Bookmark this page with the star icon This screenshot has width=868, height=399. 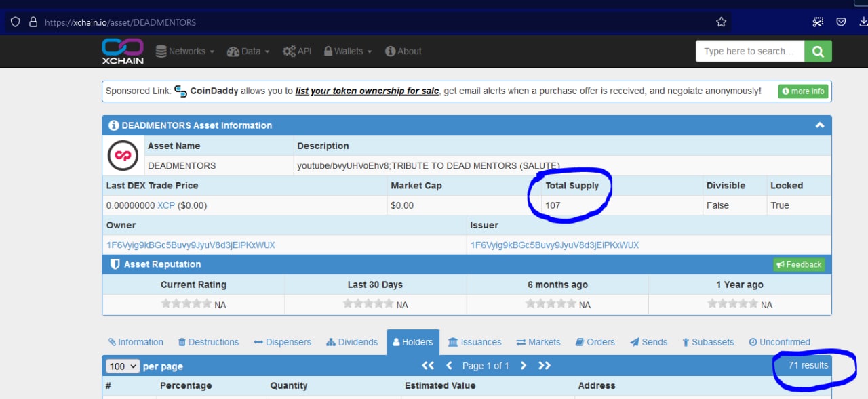click(721, 22)
